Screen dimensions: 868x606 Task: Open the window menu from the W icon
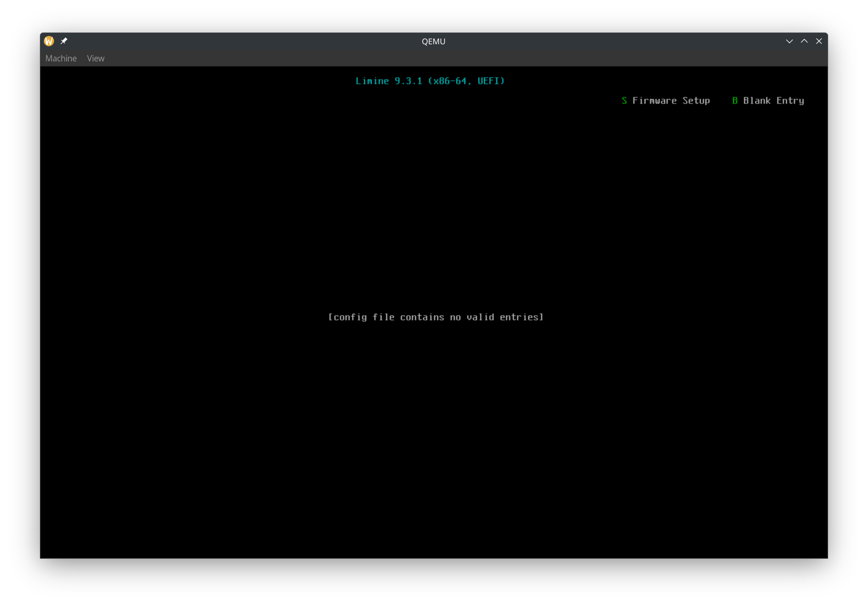(x=49, y=41)
